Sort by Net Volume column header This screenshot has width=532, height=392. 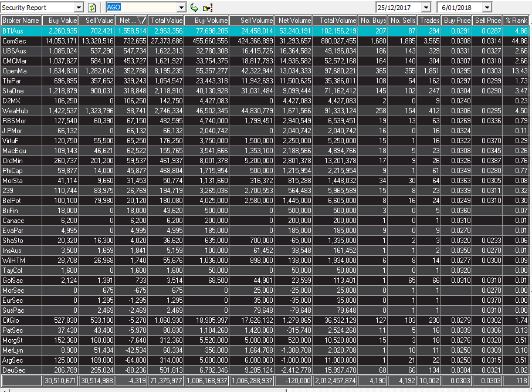[293, 21]
